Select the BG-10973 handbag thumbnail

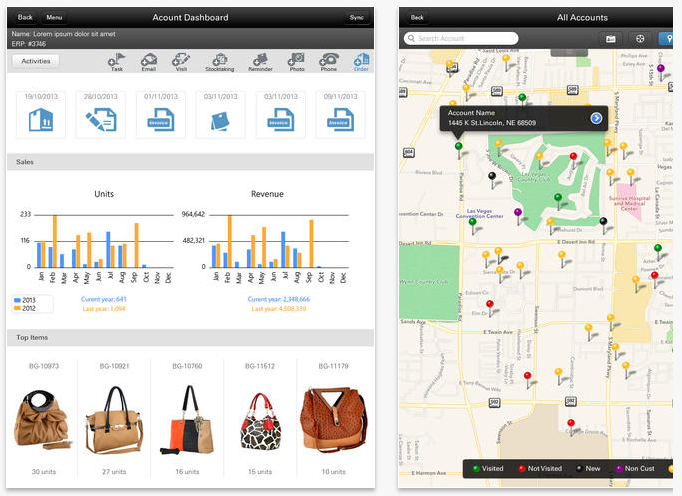coord(43,422)
